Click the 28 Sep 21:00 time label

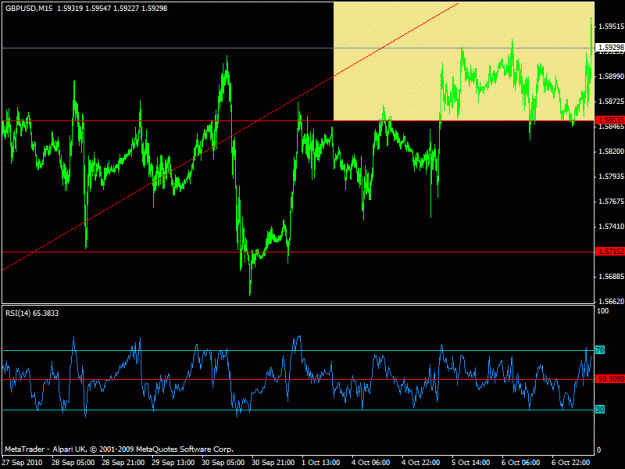pyautogui.click(x=123, y=463)
